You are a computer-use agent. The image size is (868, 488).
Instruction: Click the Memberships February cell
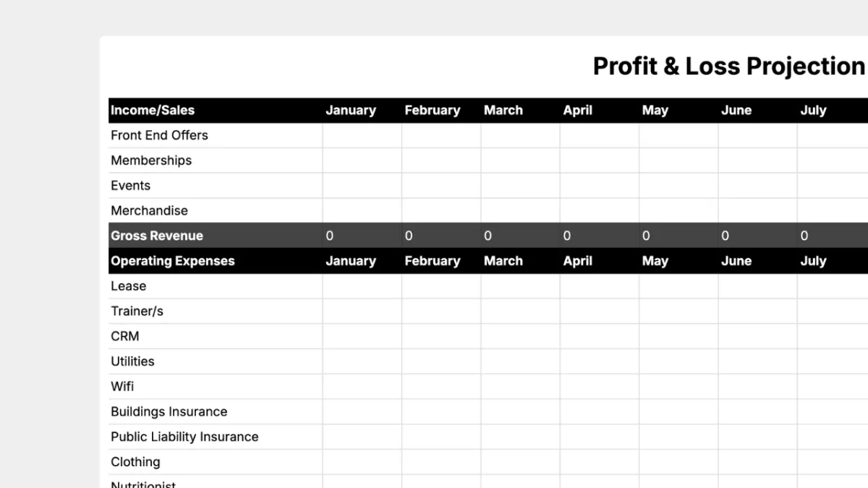pyautogui.click(x=441, y=160)
